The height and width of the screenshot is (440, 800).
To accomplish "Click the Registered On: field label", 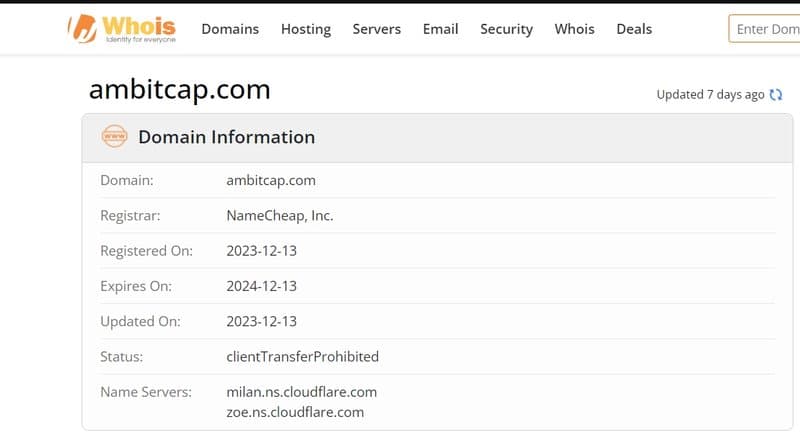I will pos(146,251).
